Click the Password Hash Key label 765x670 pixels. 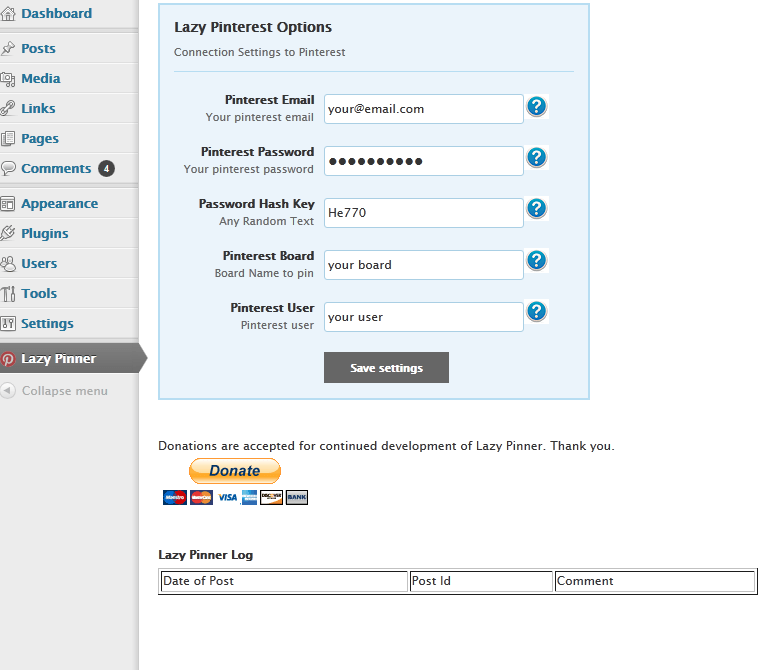[257, 204]
